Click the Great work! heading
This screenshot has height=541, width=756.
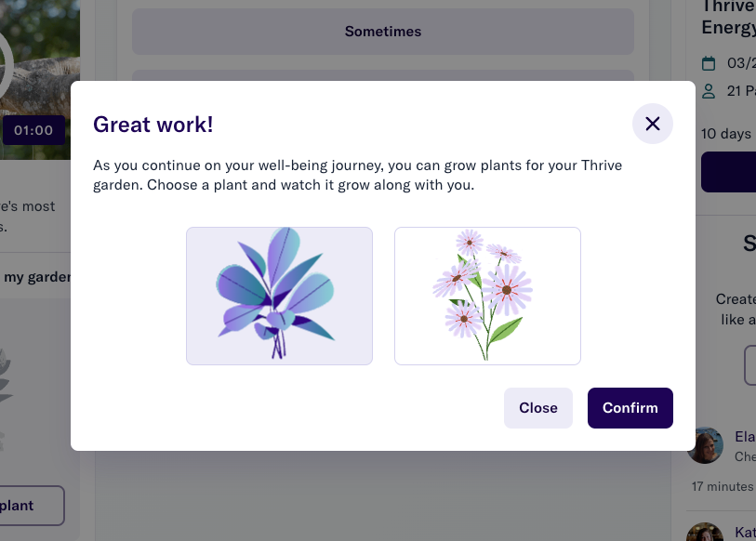pyautogui.click(x=153, y=125)
